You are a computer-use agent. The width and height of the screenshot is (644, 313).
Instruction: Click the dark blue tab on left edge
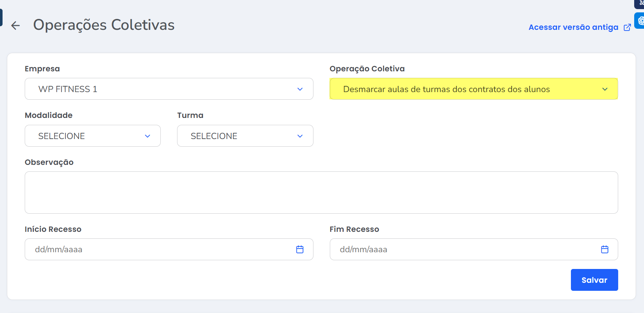[x=1, y=17]
